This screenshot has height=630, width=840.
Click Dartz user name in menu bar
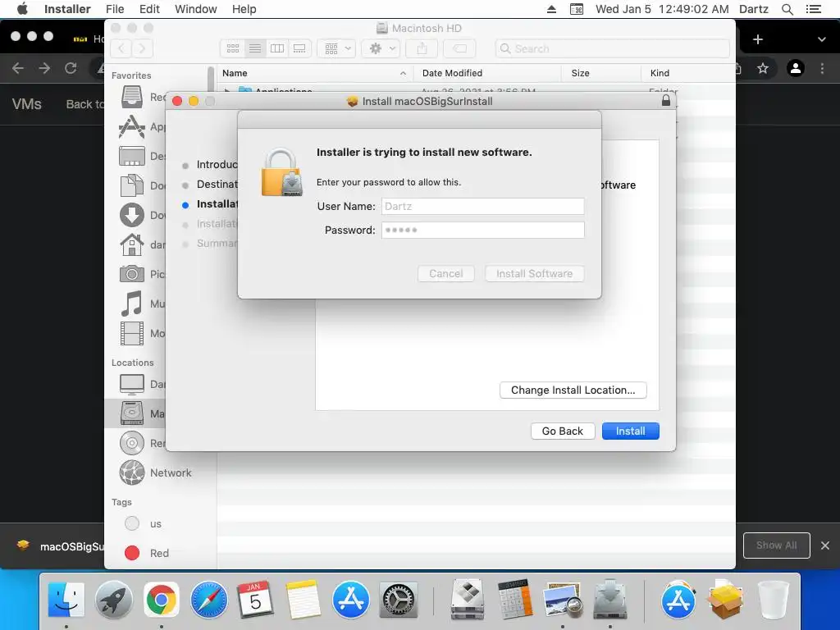point(754,9)
